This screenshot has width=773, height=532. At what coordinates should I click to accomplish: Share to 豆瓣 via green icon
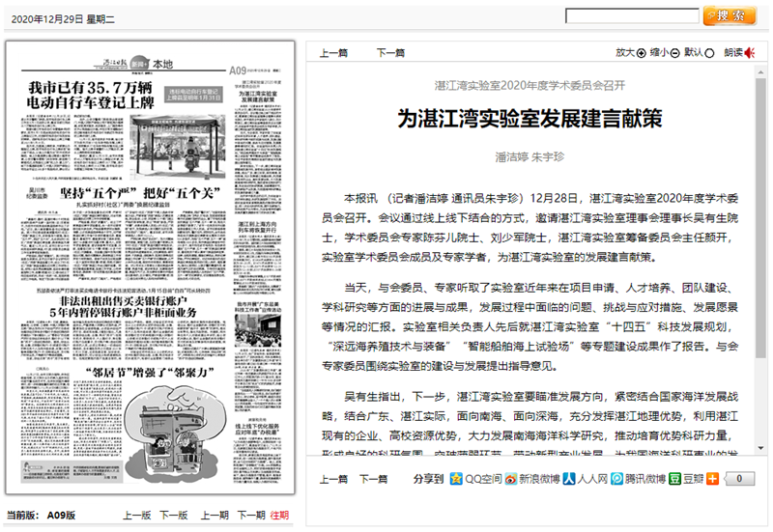coord(674,479)
